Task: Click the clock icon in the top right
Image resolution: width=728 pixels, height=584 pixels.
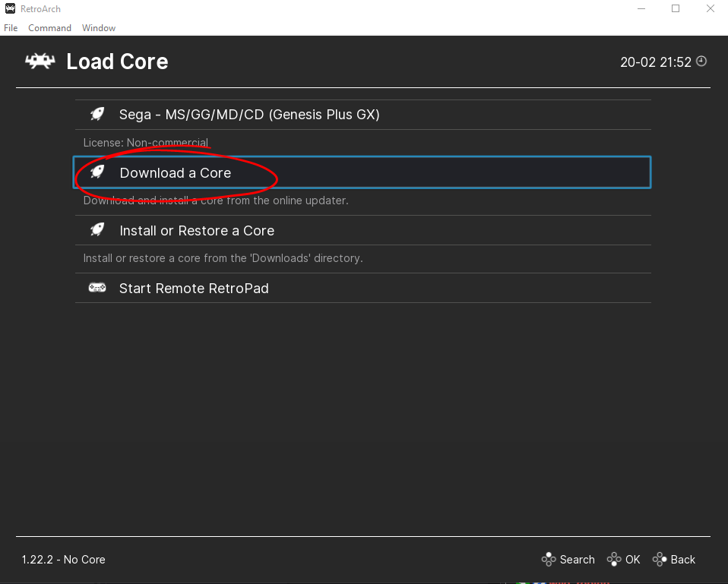Action: point(701,62)
